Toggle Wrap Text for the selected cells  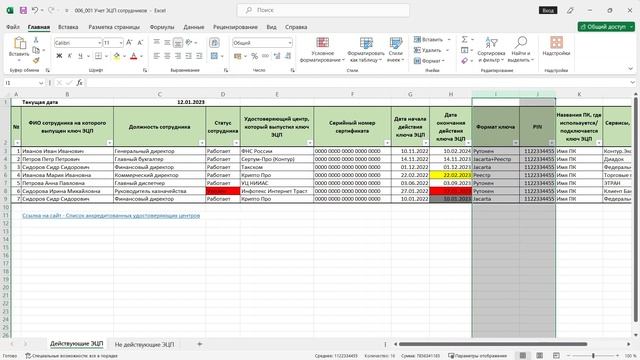[x=214, y=42]
